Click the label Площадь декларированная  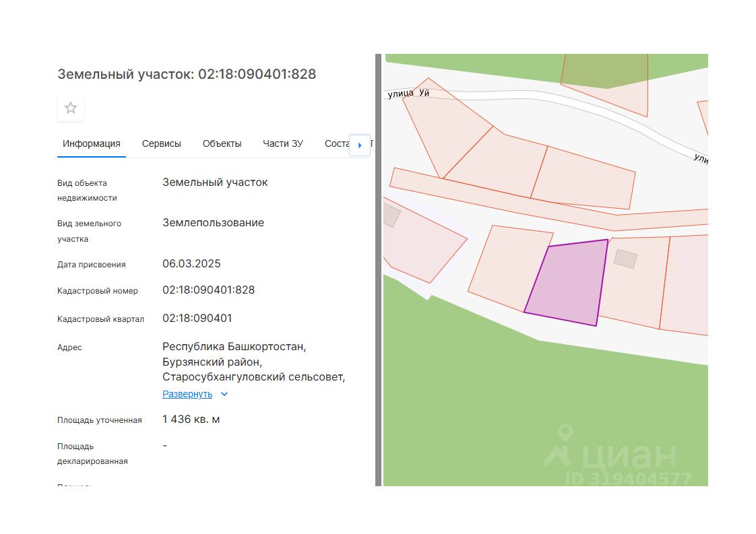(x=92, y=453)
